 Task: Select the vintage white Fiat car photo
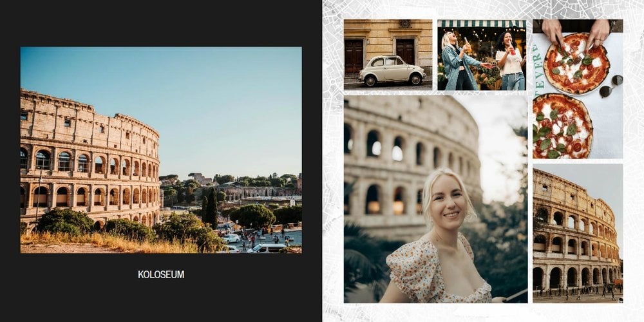(388, 54)
